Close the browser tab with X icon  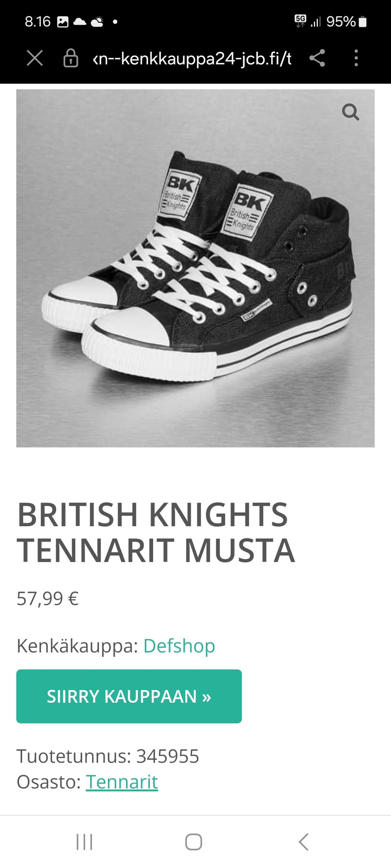[x=35, y=58]
